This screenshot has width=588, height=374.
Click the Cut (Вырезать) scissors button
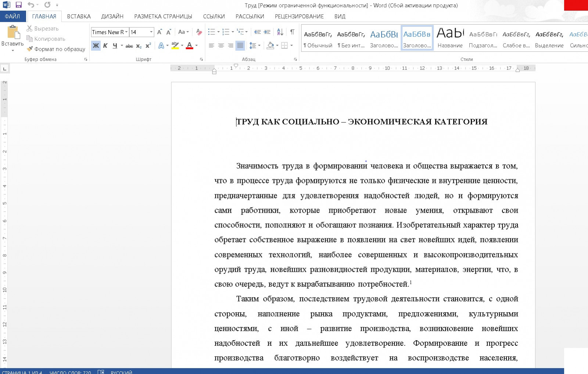point(42,28)
